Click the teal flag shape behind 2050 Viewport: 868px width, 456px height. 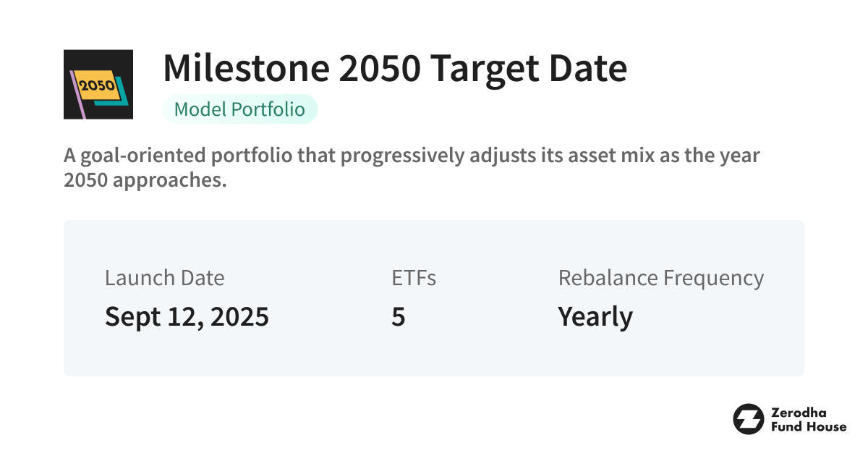(124, 99)
